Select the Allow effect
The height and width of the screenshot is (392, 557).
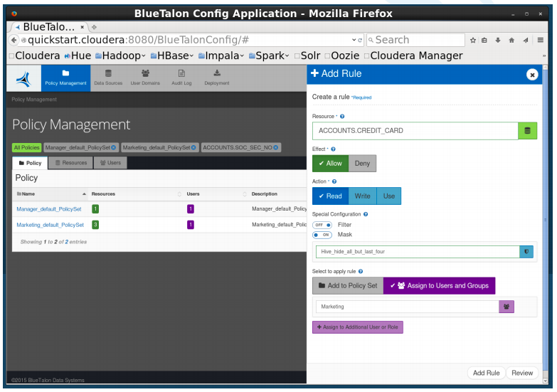coord(330,164)
